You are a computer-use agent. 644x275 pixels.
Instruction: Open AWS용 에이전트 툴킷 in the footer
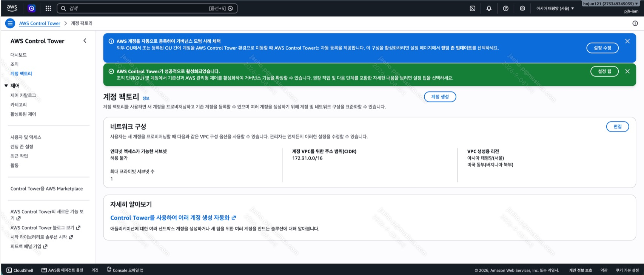tap(62, 270)
